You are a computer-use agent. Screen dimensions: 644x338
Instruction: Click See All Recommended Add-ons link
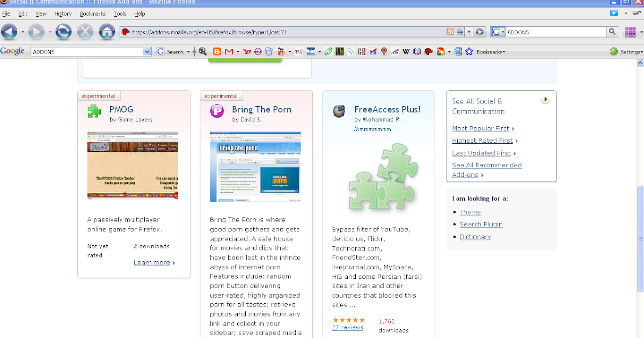tap(487, 170)
